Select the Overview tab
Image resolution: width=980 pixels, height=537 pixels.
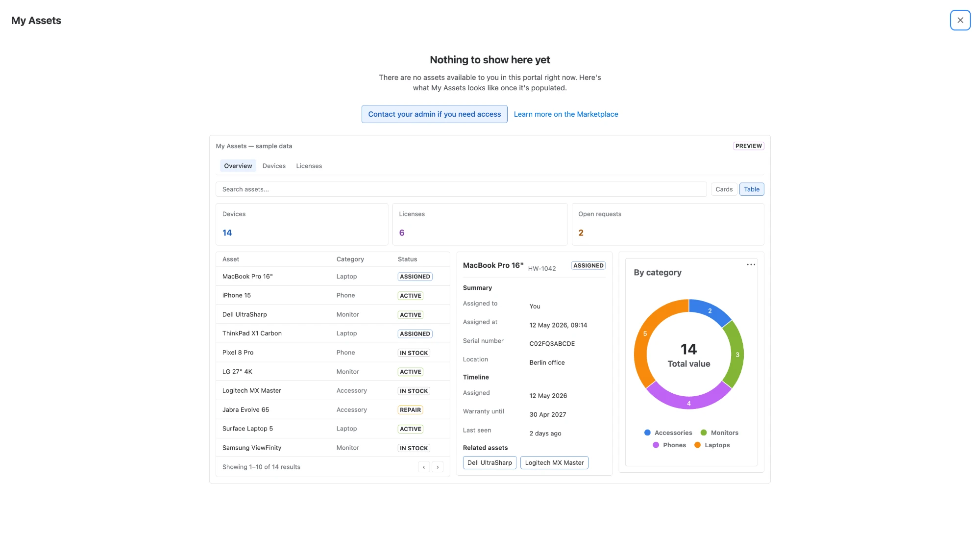point(238,166)
